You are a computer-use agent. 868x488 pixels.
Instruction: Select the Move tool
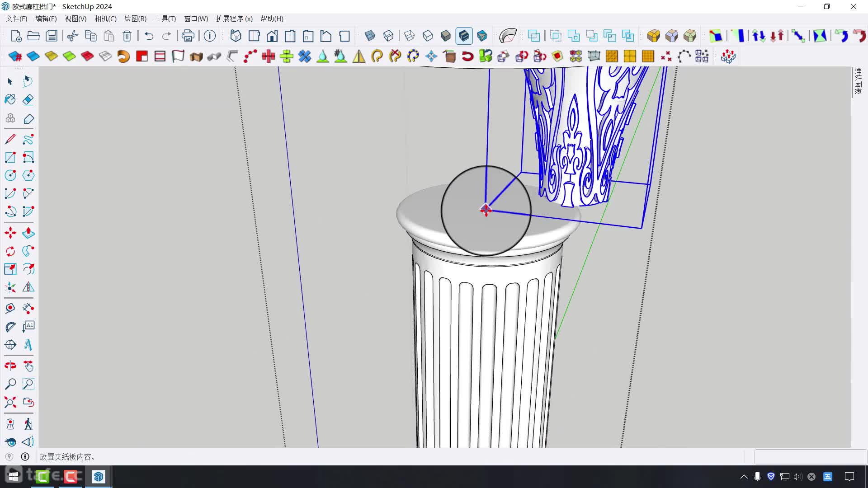(10, 233)
